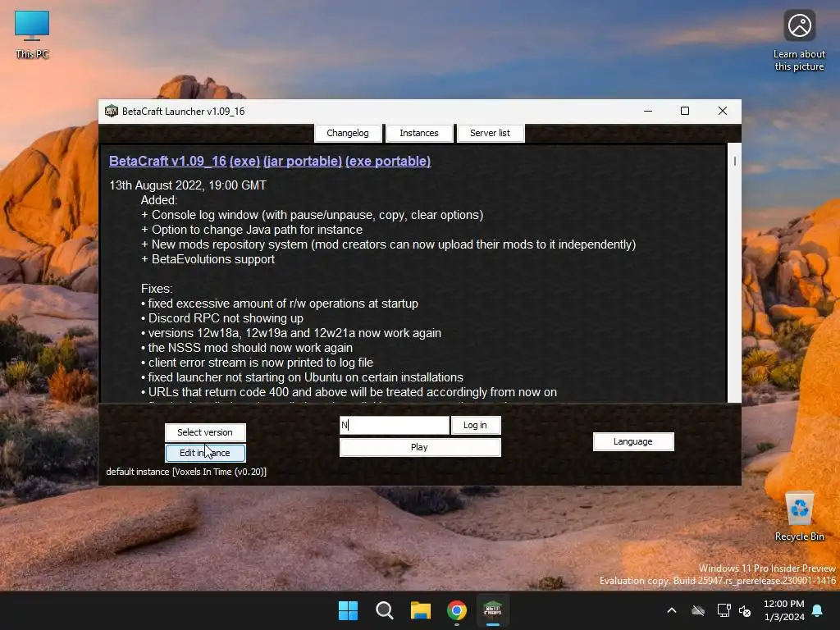
Task: Click 'the NSSS mod should now work again'
Action: (247, 348)
